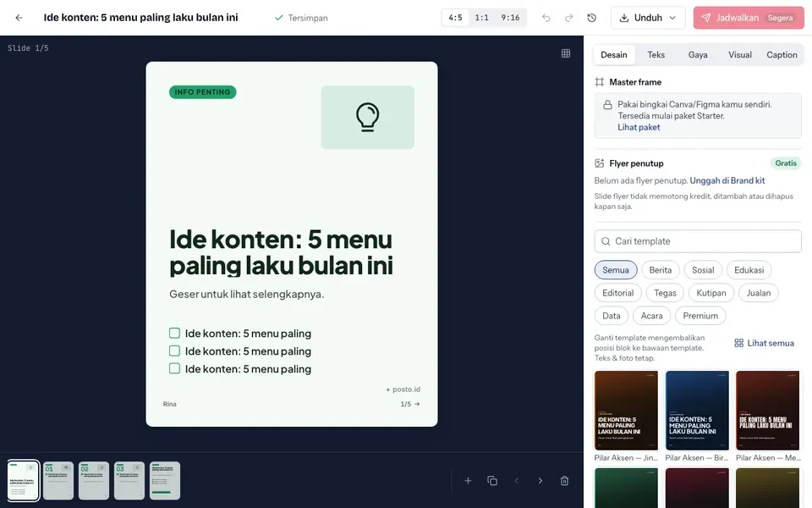Switch to the Desain tab
The image size is (812, 508).
614,55
